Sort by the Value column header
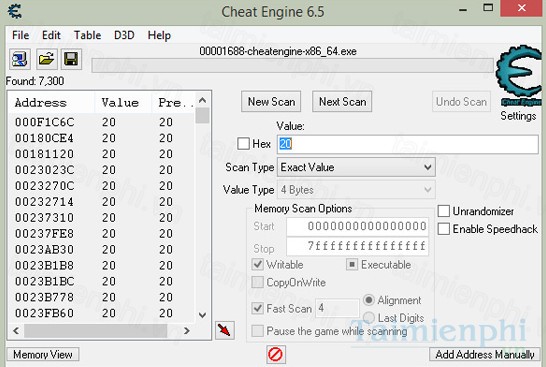This screenshot has width=546, height=367. pos(123,103)
